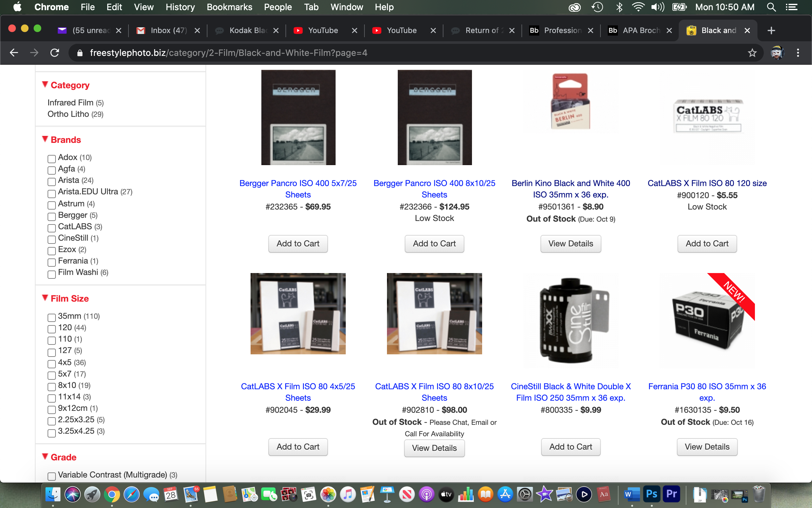Add CatLABS X Film 120 to cart
Screen dimensions: 812x508
pyautogui.click(x=707, y=244)
